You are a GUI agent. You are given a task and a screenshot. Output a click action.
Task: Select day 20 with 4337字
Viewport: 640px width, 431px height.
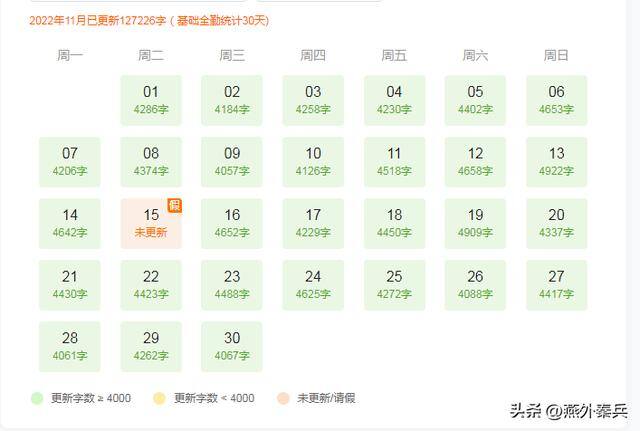[x=556, y=224]
